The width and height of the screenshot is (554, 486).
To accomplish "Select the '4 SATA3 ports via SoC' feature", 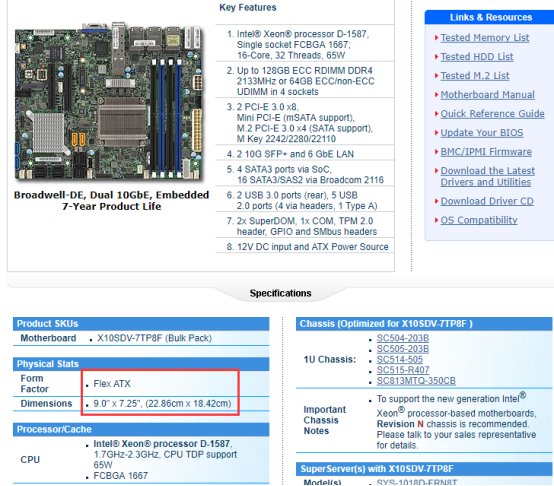I will 284,170.
